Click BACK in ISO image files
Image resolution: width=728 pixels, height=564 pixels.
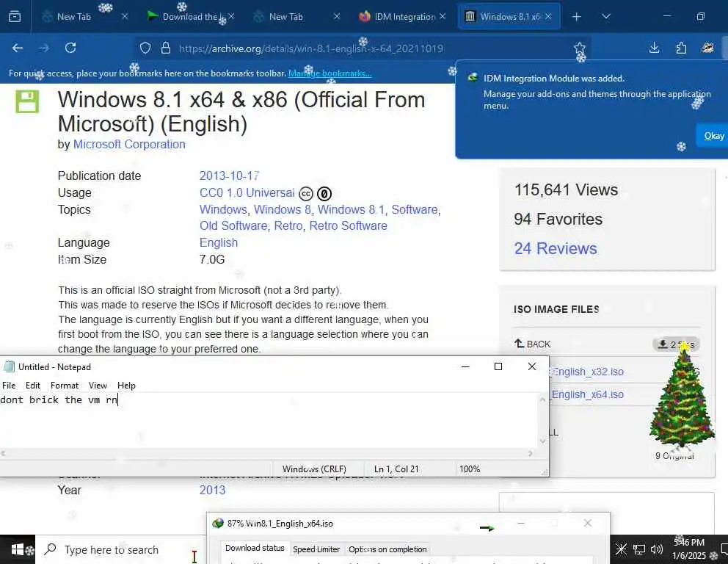click(x=533, y=344)
